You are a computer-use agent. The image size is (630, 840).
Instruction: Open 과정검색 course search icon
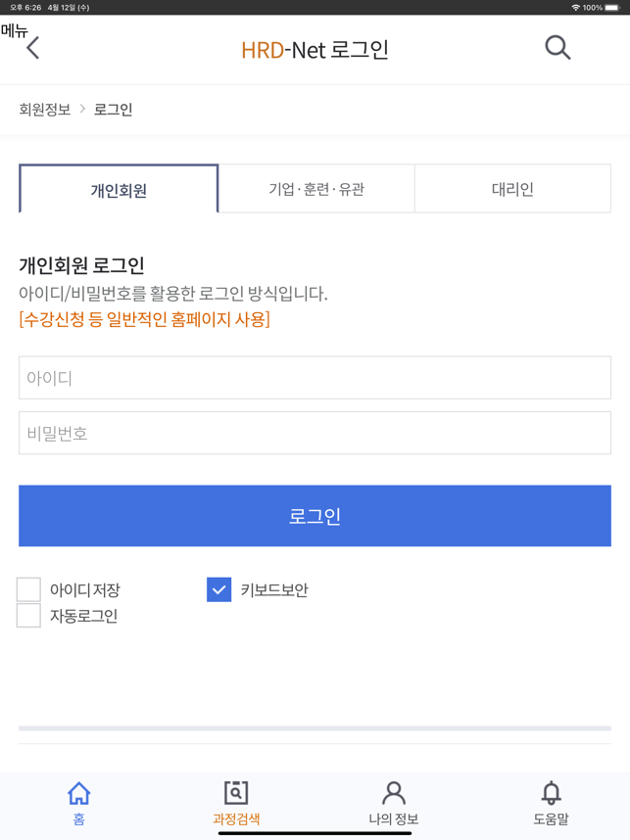tap(236, 793)
